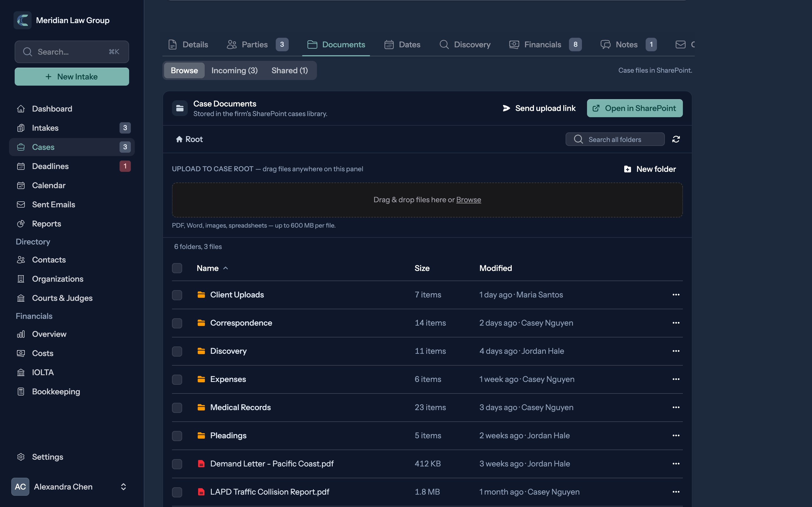This screenshot has width=812, height=507.
Task: Switch to Incoming (3) documents view
Action: click(x=234, y=70)
